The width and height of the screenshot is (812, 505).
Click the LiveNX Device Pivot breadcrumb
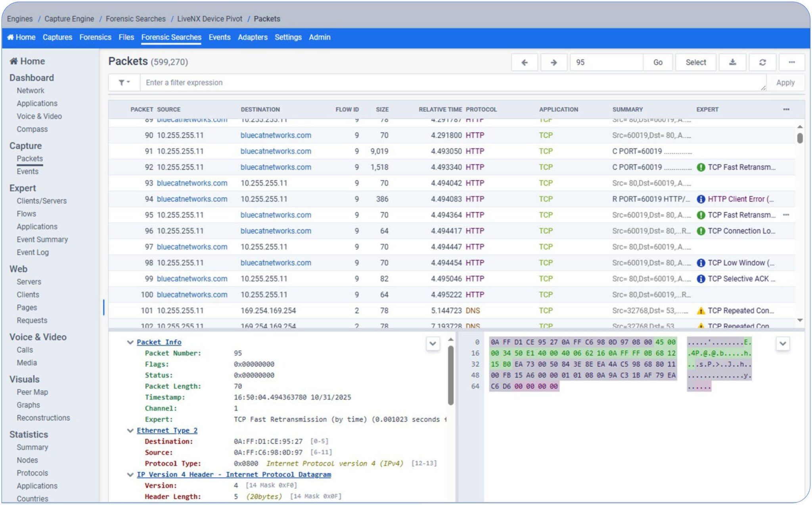210,19
